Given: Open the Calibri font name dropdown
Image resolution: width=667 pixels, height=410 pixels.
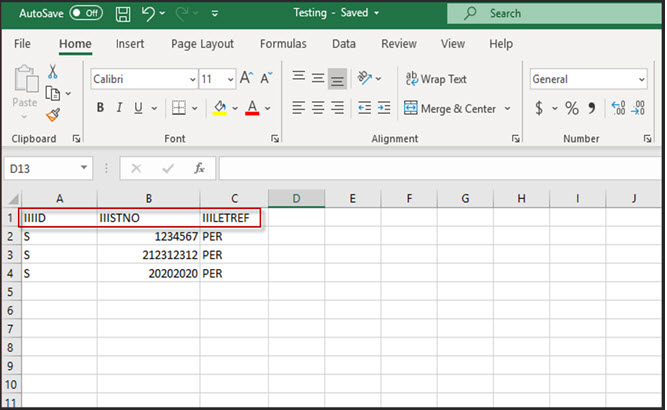Looking at the screenshot, I should [192, 79].
